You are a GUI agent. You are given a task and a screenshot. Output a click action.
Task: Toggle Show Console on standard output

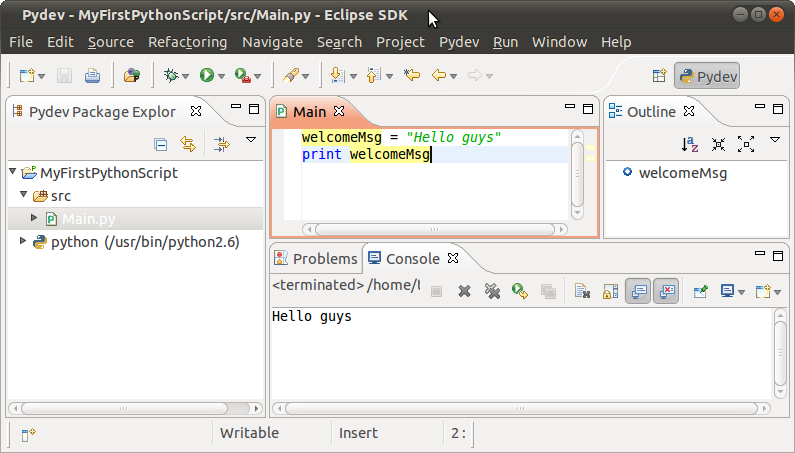point(638,291)
